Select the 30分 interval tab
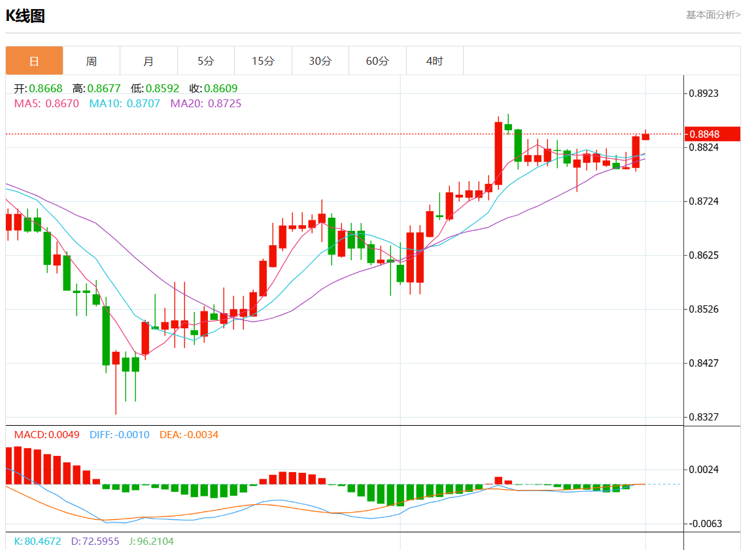The height and width of the screenshot is (550, 756). click(320, 61)
